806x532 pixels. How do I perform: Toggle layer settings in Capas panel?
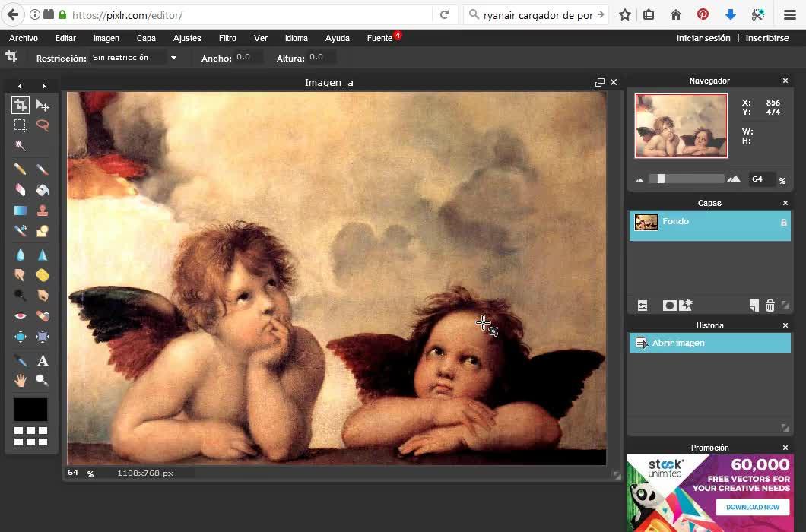643,306
